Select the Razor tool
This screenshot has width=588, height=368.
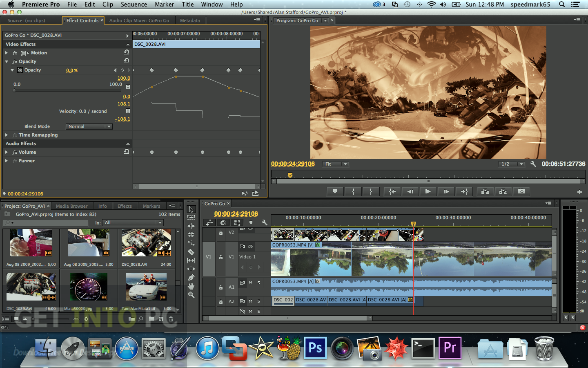pyautogui.click(x=191, y=252)
